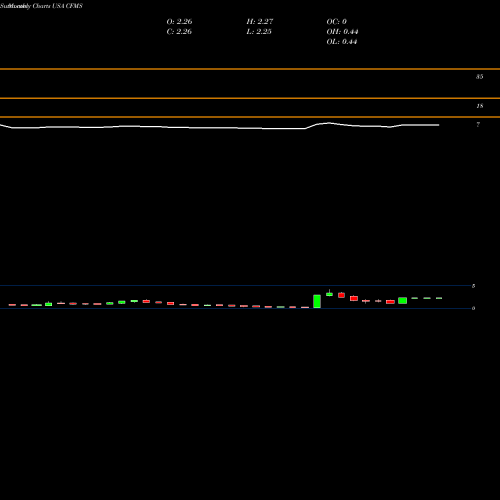Select the low value L: 2.25

click(259, 32)
